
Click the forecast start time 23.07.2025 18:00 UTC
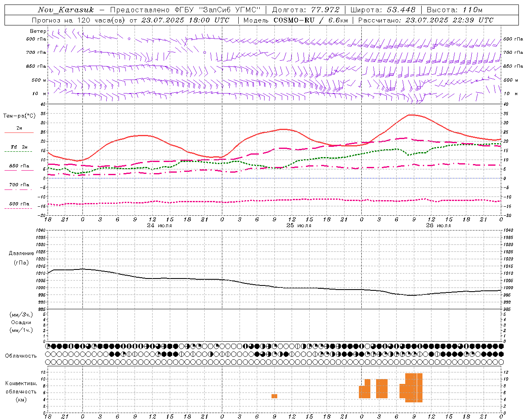(185, 20)
